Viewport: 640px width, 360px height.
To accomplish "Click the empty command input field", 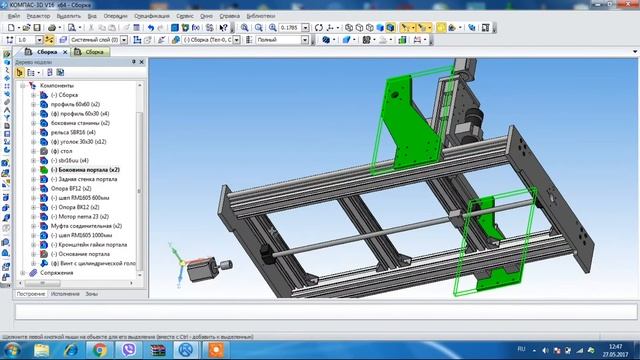I will [x=326, y=312].
